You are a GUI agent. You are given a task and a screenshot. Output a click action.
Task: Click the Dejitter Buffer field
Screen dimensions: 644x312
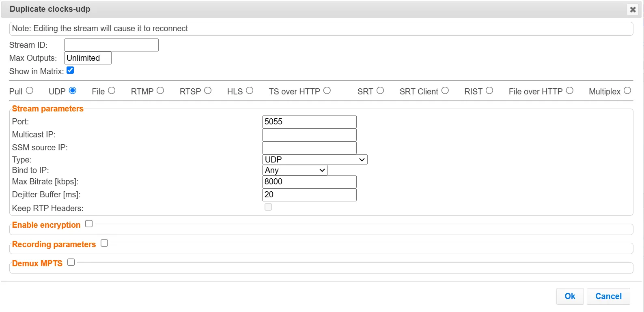coord(309,195)
